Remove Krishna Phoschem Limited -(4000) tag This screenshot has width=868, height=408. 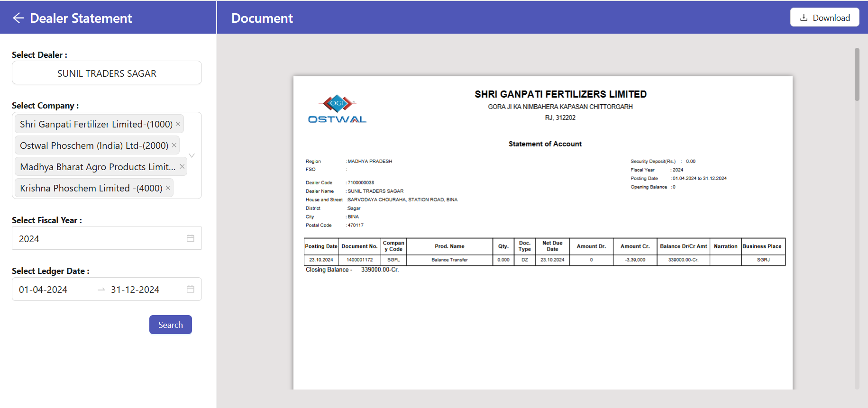168,188
